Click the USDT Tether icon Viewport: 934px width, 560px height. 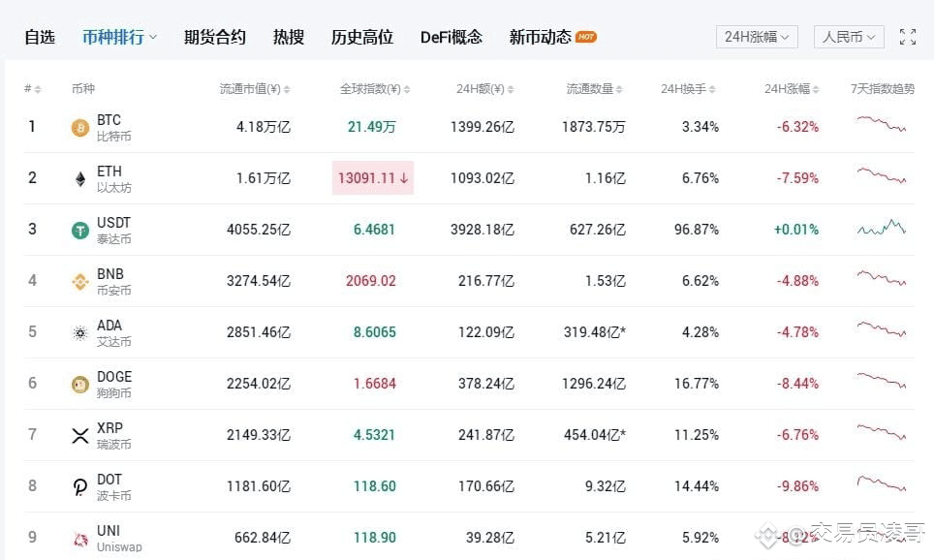[79, 231]
